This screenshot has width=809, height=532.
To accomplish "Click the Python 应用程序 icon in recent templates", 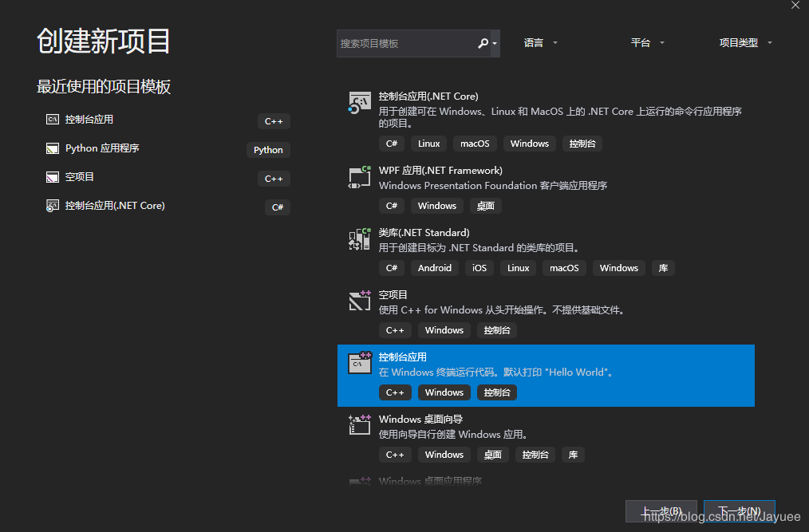I will [x=52, y=148].
